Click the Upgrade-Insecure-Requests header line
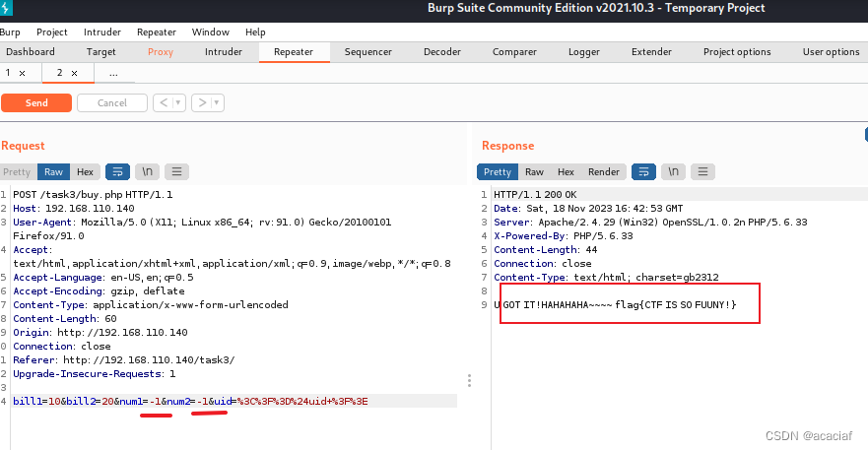This screenshot has width=868, height=450. [95, 374]
